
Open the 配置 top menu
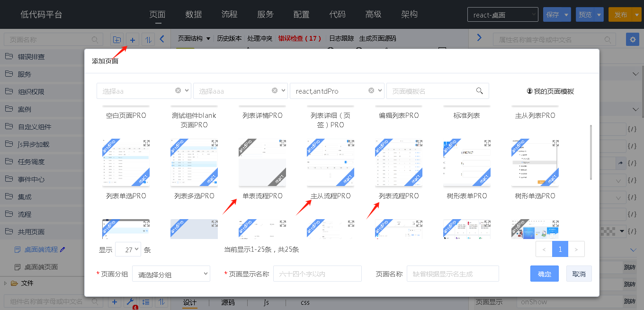tap(302, 14)
